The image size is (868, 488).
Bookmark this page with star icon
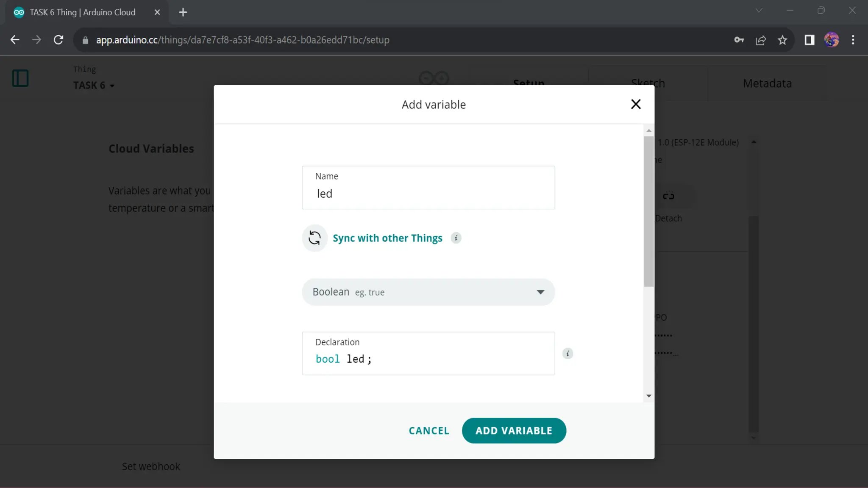point(782,40)
